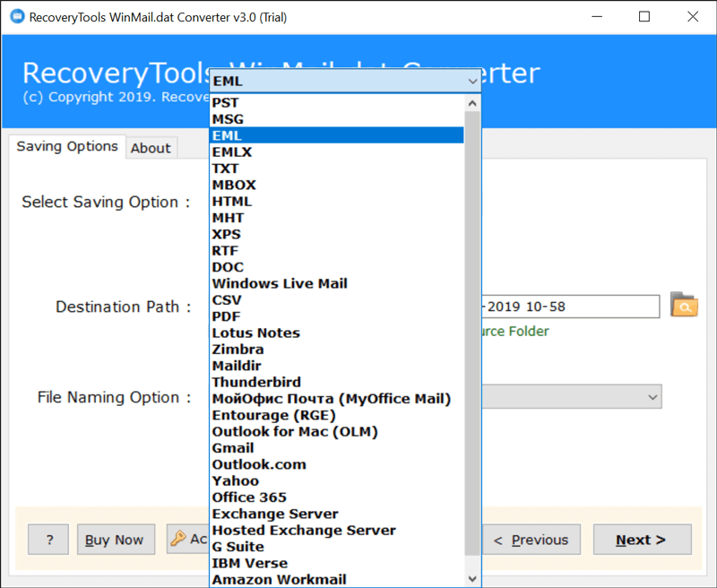Select Zimbra from the list
Image resolution: width=717 pixels, height=588 pixels.
point(337,350)
